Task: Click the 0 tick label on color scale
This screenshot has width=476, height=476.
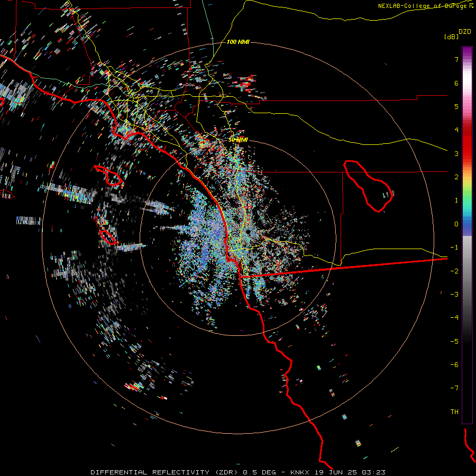Action: tap(456, 224)
